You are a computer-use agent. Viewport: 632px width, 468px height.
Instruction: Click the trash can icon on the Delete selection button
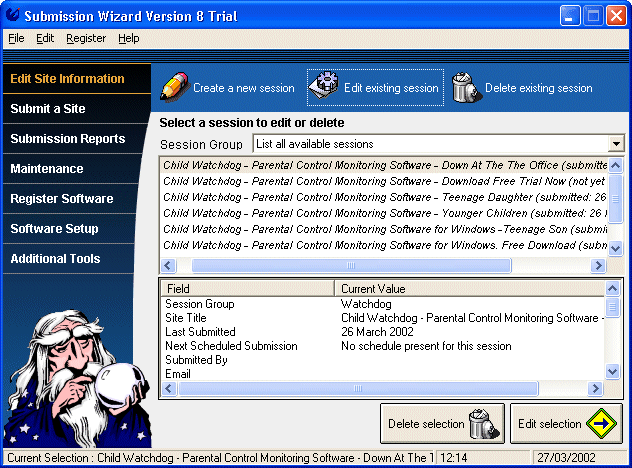point(484,424)
